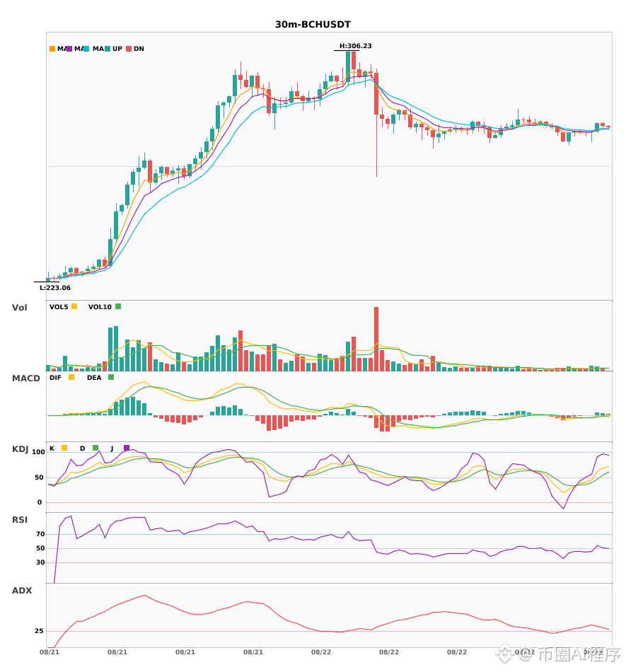Click the VOL10 legend text

(x=100, y=307)
